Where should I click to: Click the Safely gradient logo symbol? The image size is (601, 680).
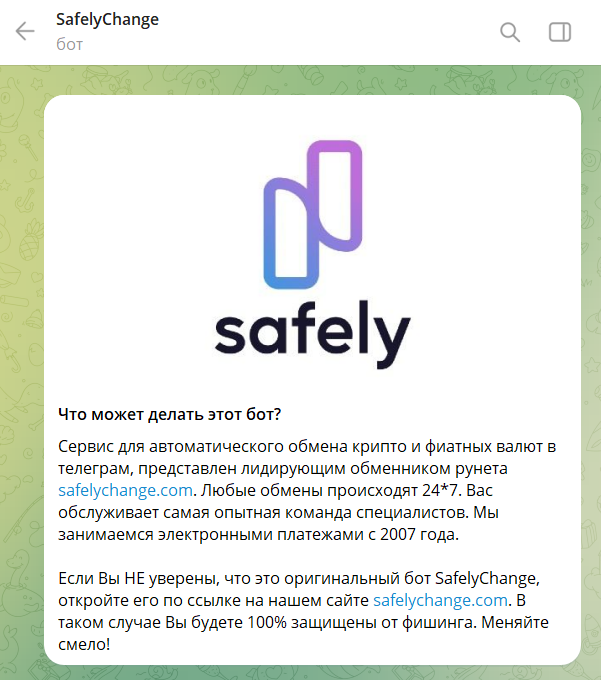(x=312, y=215)
